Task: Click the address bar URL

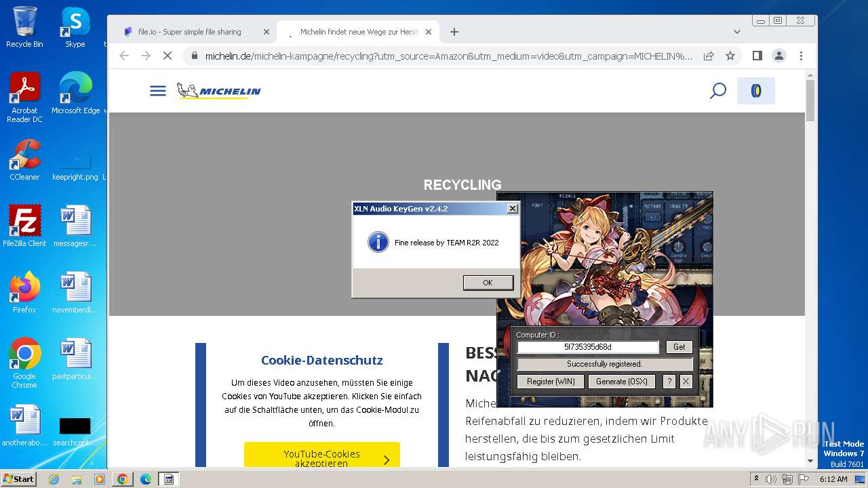Action: [x=449, y=56]
